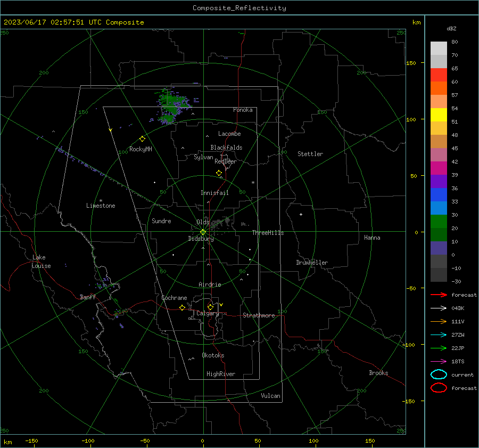Click the HighRiver label
This screenshot has width=479, height=448.
[221, 374]
